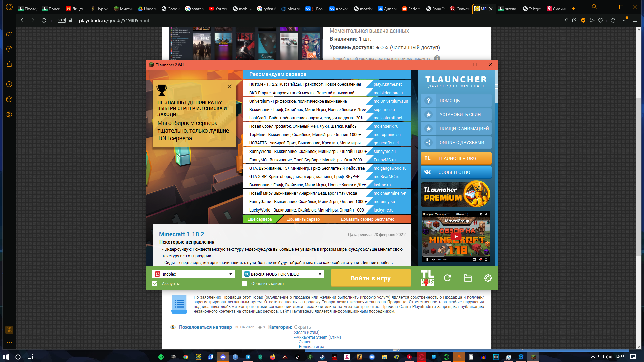The height and width of the screenshot is (362, 644).
Task: Open browser downloads icon
Action: coord(624,20)
